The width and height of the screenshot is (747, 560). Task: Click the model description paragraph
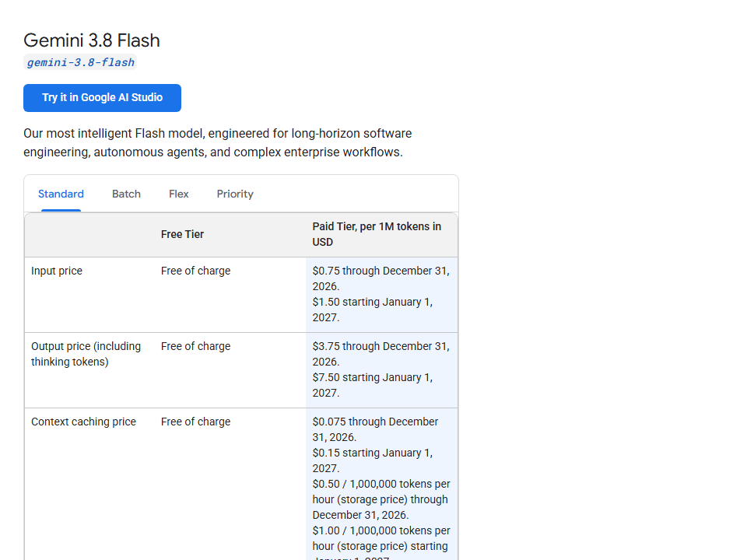(218, 143)
